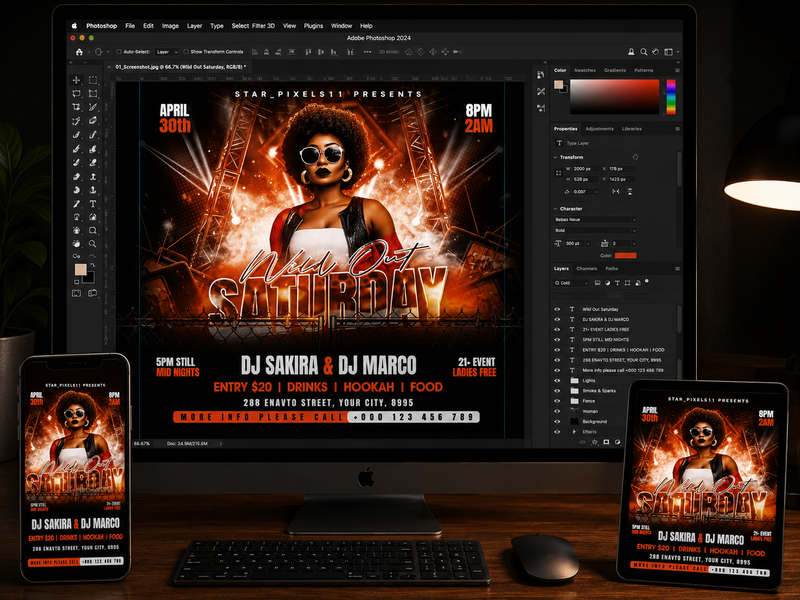
Task: Open the search magnifier in top-right bar
Action: (644, 52)
